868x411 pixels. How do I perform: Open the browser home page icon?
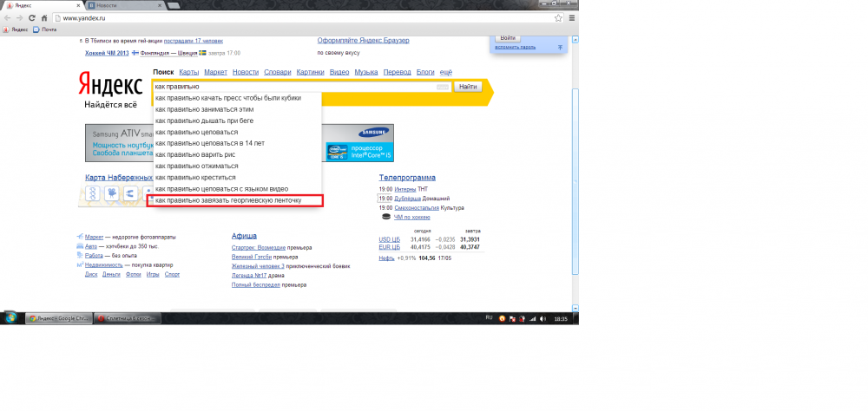[x=43, y=17]
